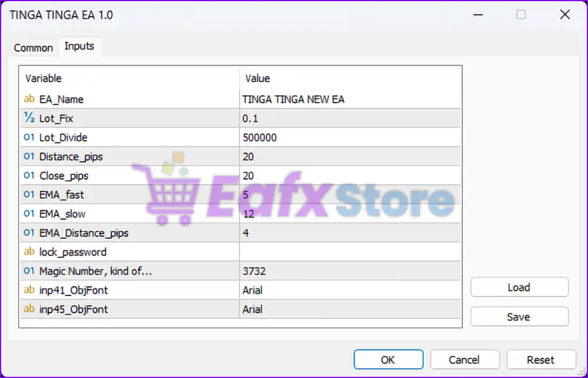This screenshot has height=378, width=588.
Task: Edit the EMA_fast value 5
Action: [x=350, y=195]
